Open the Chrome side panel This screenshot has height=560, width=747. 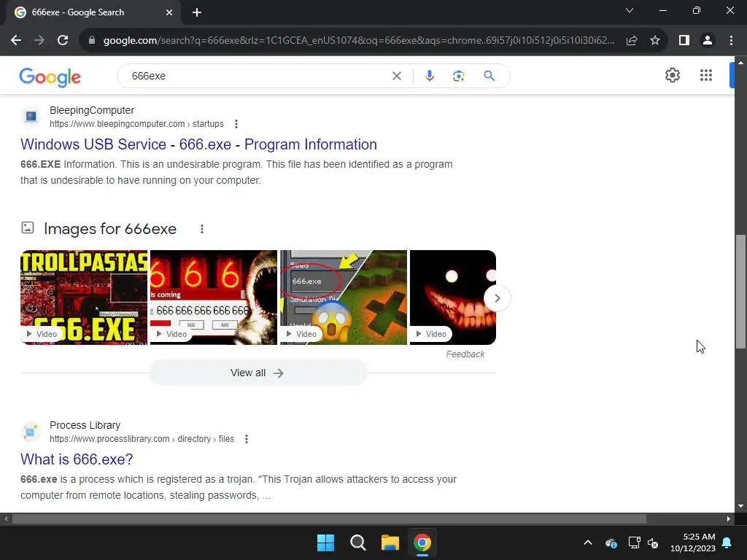click(x=684, y=41)
